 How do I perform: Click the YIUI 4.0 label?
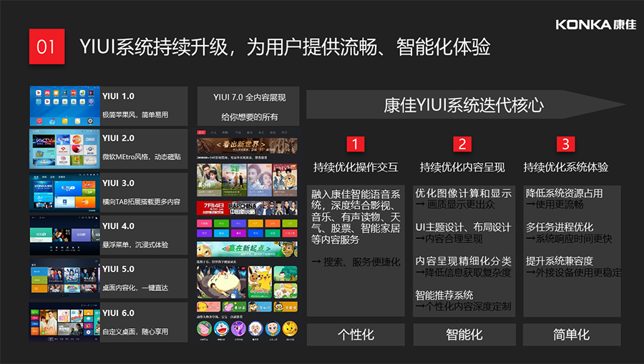point(118,226)
